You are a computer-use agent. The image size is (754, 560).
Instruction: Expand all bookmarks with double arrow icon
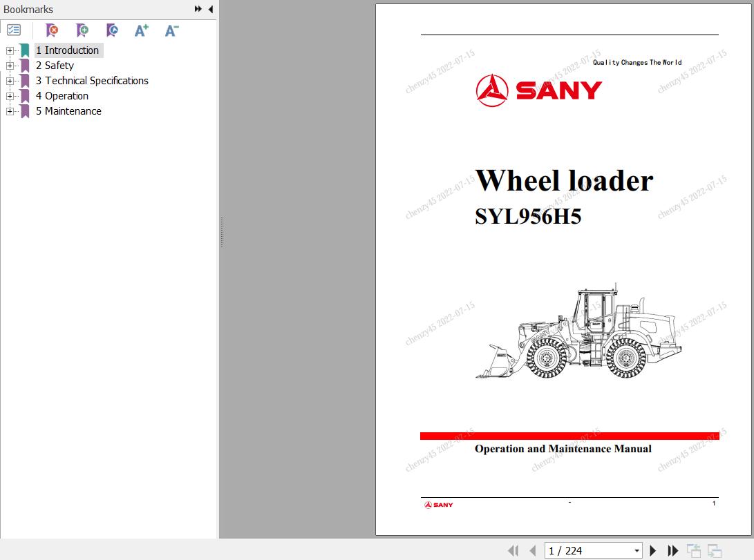click(198, 9)
